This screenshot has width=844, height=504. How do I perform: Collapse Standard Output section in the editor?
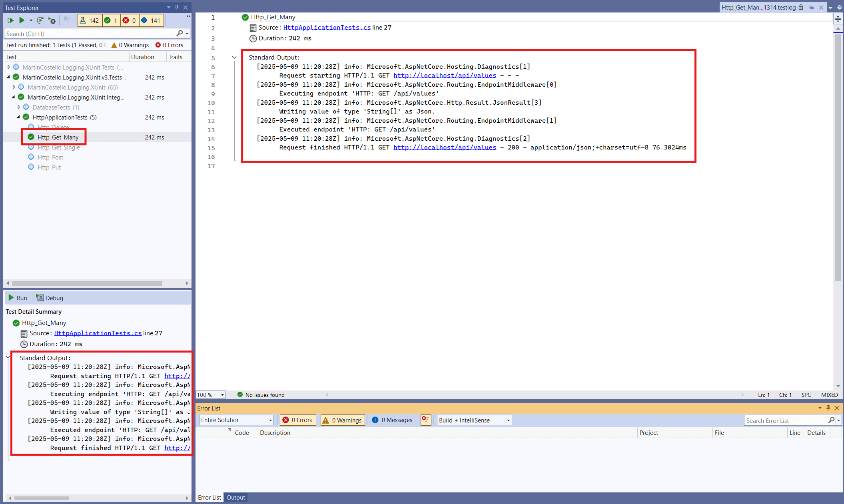point(234,58)
